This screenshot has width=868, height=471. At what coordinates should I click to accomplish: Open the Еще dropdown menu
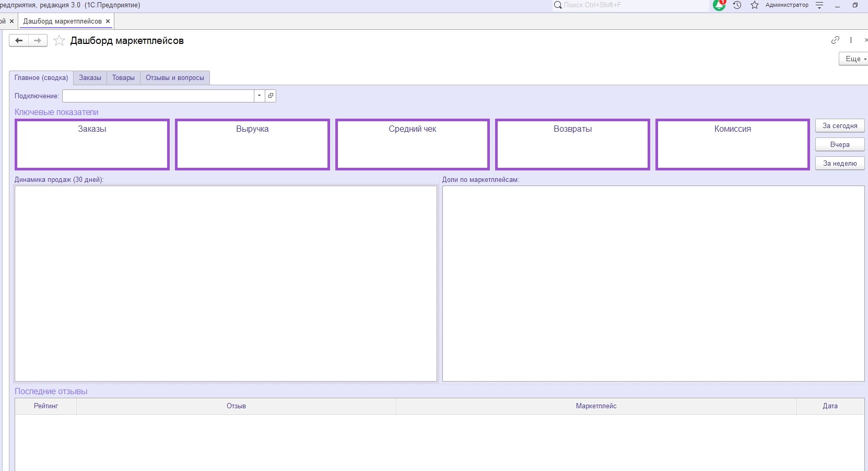coord(854,59)
